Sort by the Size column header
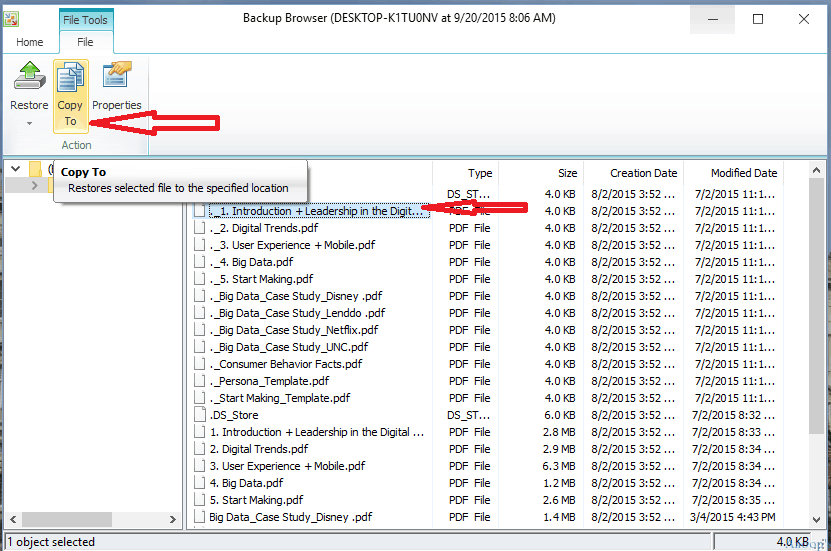 pos(567,173)
